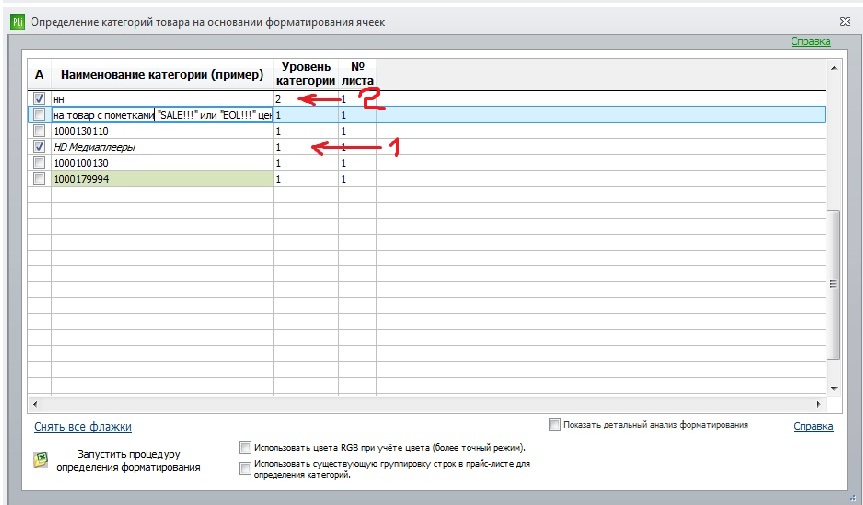The width and height of the screenshot is (863, 505).
Task: Click the horizontal scrollbar left arrow
Action: (x=35, y=404)
